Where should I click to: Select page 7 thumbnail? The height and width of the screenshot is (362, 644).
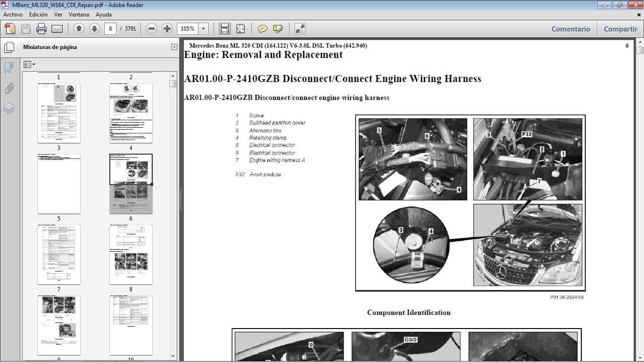click(59, 255)
